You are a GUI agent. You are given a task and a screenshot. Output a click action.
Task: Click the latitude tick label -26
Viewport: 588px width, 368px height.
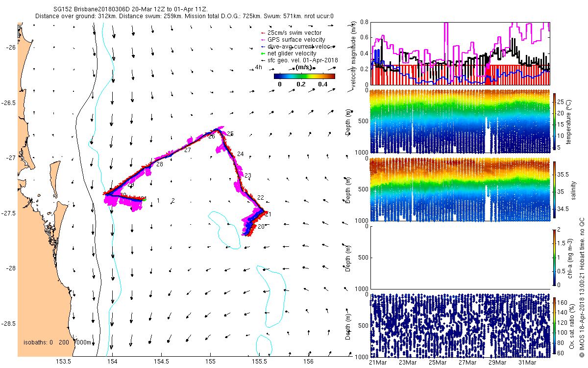[x=11, y=48]
